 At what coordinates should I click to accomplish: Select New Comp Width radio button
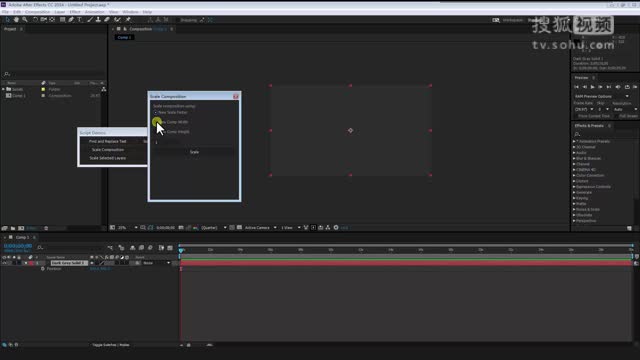tap(156, 122)
